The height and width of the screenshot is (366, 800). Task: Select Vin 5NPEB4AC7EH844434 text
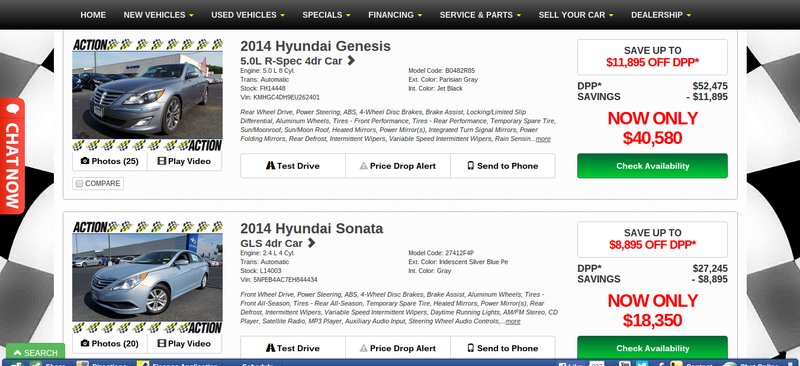pos(279,280)
